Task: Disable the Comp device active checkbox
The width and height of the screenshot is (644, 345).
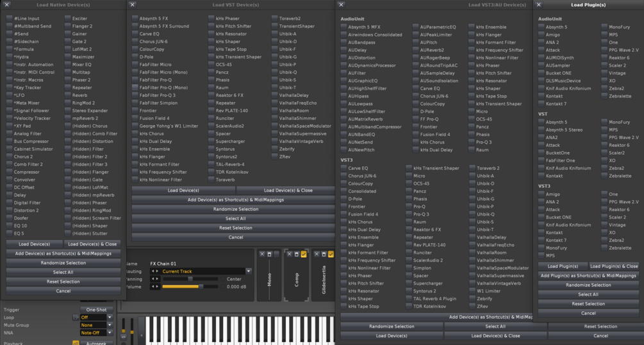Action: click(x=304, y=255)
